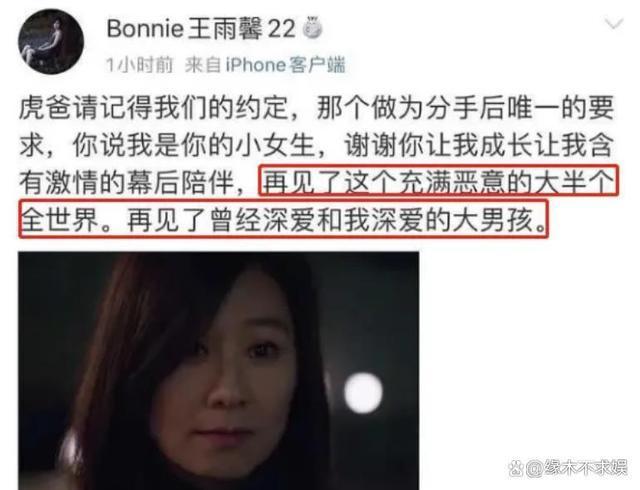Click the text 你说我是你的小女生
640x490 pixels.
tap(193, 145)
